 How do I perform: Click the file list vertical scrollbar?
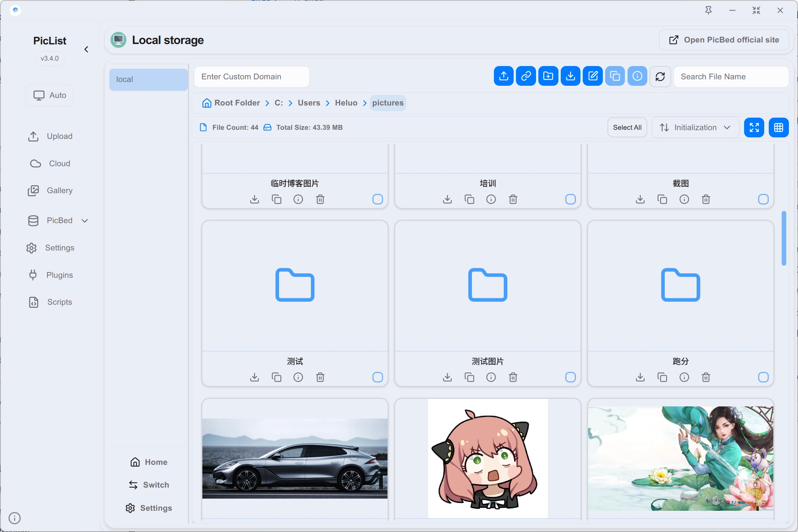point(784,238)
